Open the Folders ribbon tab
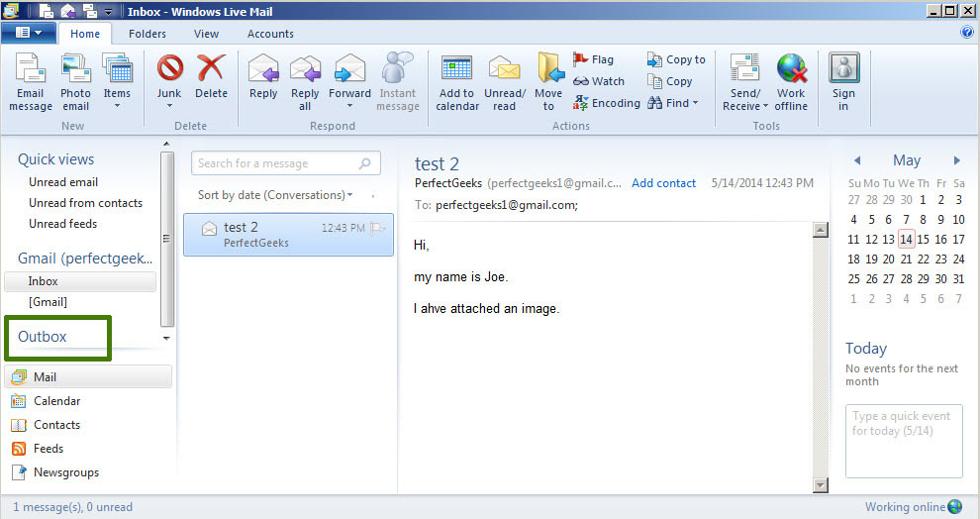The image size is (980, 519). click(x=147, y=34)
